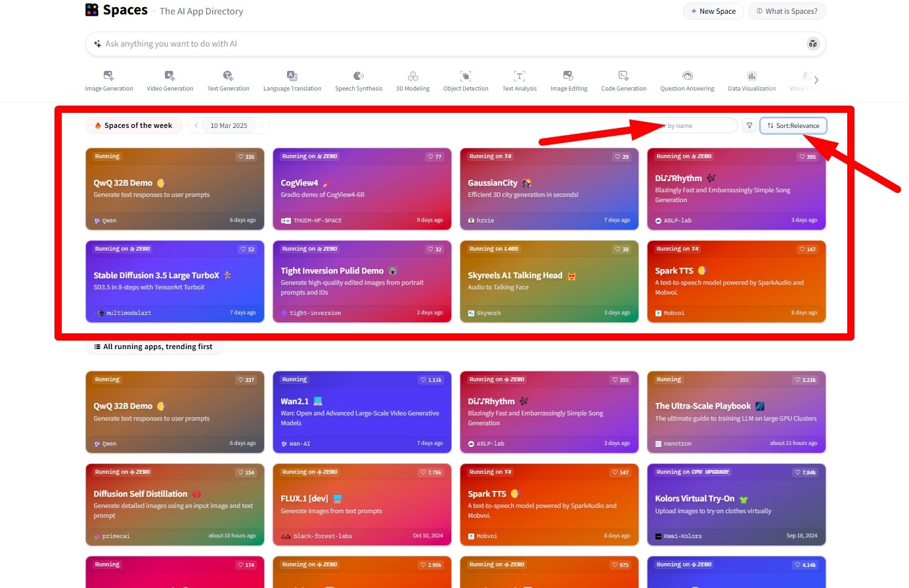Click 'SD3.5 in 8-steps with TensorArt TurboX'
Viewport: 909px width, 588px height.
click(149, 287)
